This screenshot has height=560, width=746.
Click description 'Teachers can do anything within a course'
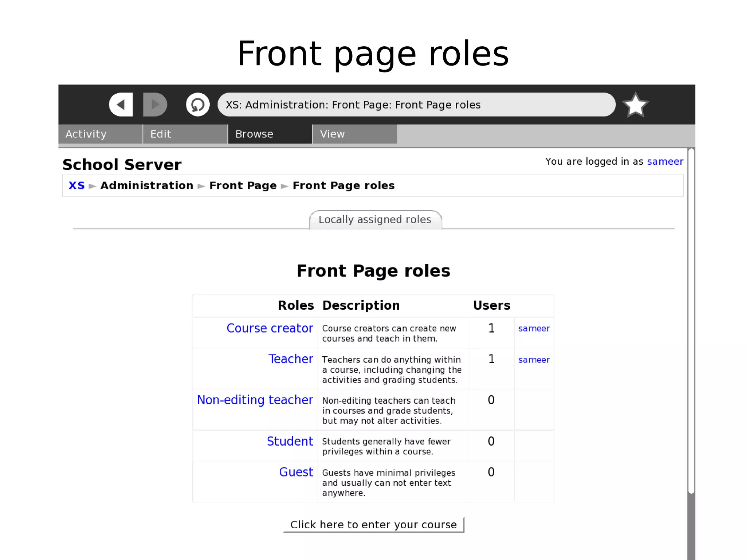coord(392,370)
